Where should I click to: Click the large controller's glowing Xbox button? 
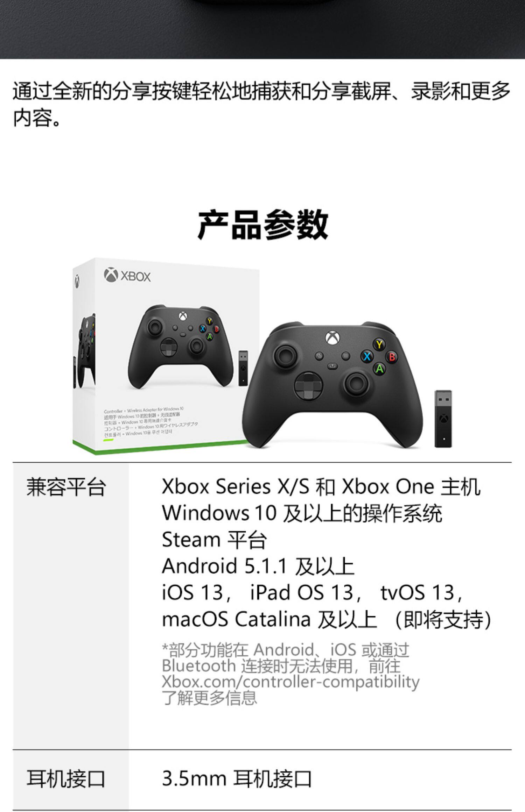point(331,338)
